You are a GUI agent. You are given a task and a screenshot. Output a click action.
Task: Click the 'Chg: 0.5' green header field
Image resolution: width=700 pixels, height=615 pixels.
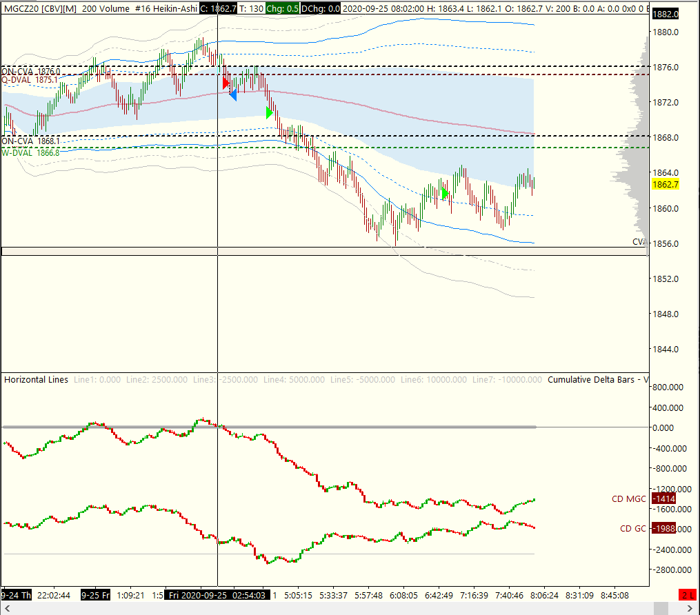click(x=283, y=8)
